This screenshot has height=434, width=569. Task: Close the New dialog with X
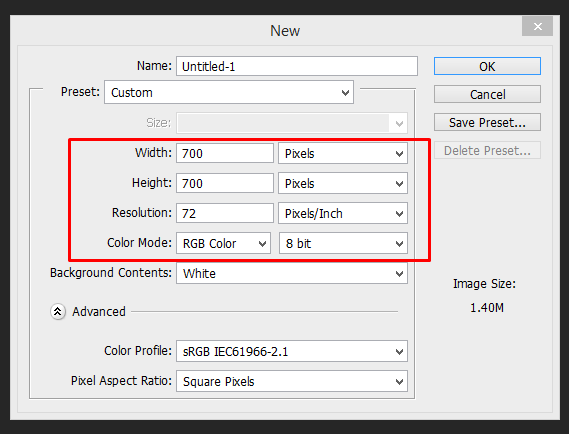click(x=537, y=26)
